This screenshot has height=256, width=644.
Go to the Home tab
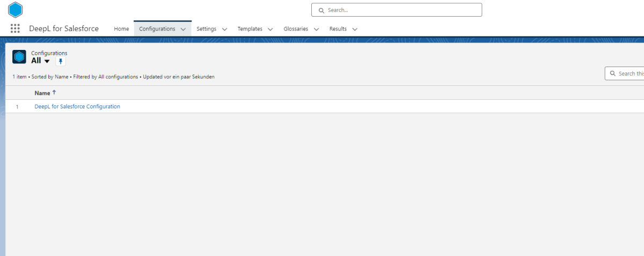(121, 29)
